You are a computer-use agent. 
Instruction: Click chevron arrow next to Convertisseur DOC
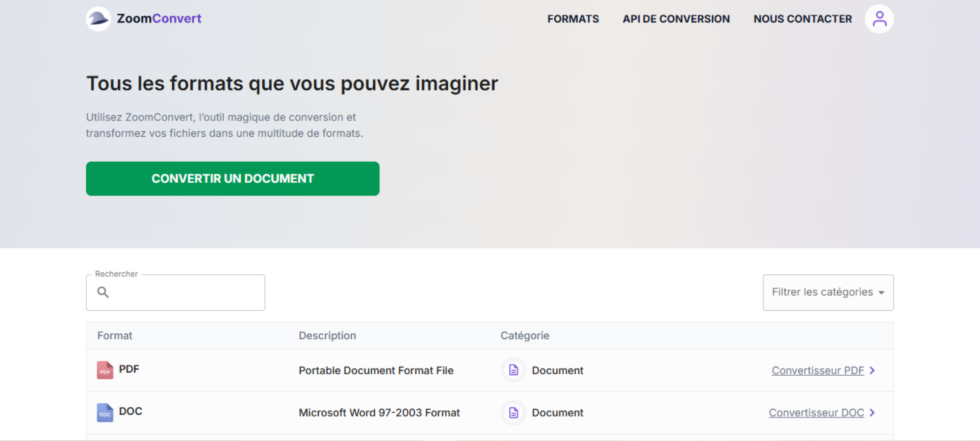(872, 413)
